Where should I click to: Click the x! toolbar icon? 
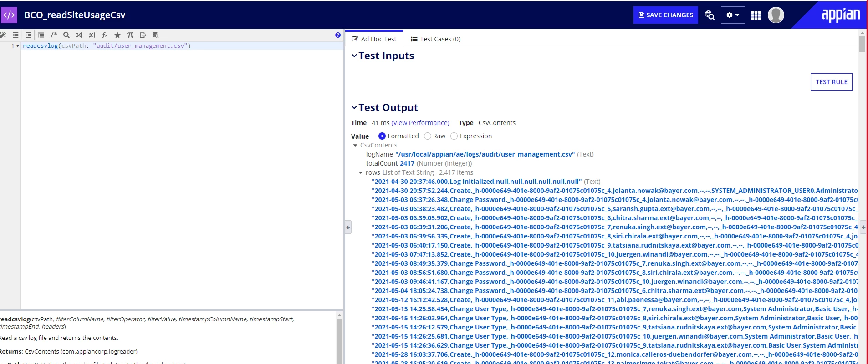pyautogui.click(x=92, y=35)
